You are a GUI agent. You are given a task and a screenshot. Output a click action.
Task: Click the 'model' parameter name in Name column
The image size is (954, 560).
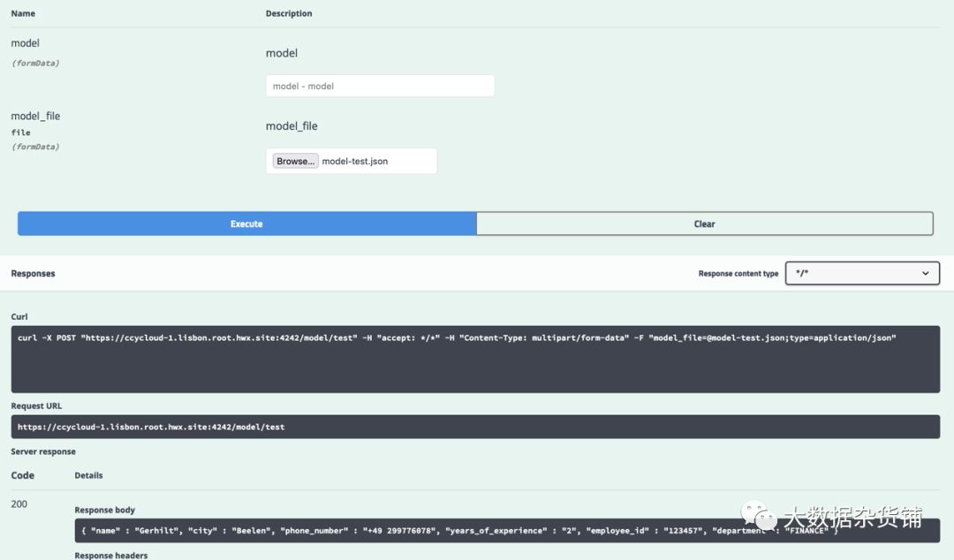tap(25, 43)
